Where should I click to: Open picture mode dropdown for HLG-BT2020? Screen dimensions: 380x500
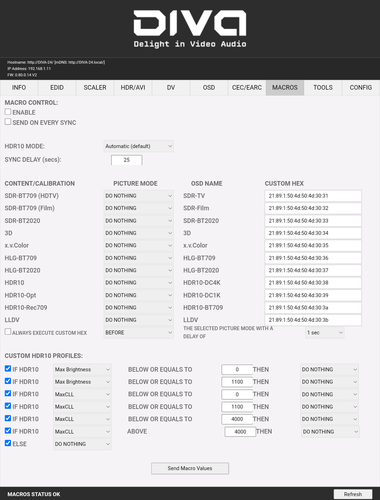tap(138, 270)
